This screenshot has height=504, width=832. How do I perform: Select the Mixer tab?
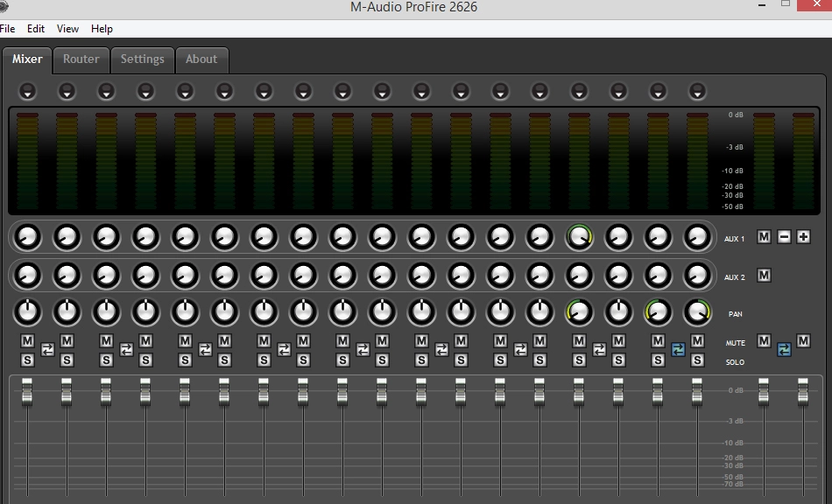pyautogui.click(x=27, y=59)
